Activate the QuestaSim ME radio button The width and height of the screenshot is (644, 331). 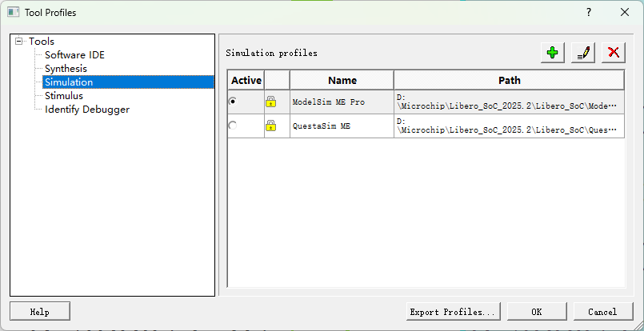(x=233, y=126)
